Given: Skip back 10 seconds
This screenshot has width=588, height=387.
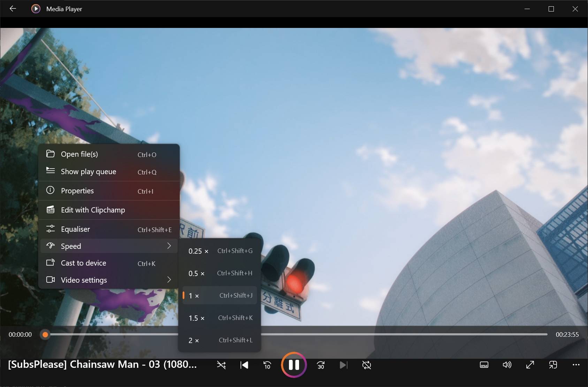Looking at the screenshot, I should point(267,365).
